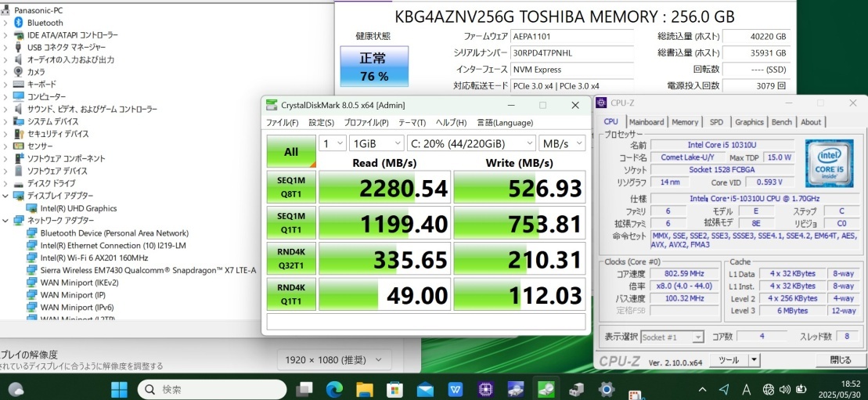Open the Socket #1 selector in CPU-Z
This screenshot has width=868, height=400.
(673, 337)
